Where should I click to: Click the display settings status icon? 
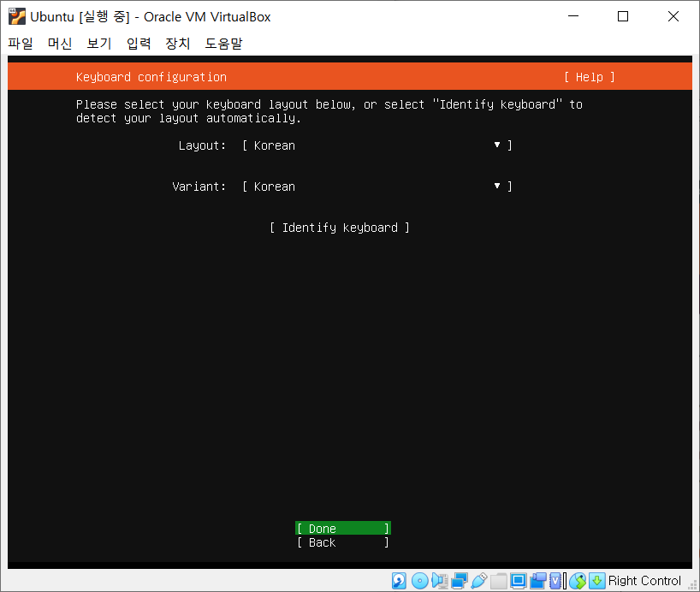click(519, 580)
